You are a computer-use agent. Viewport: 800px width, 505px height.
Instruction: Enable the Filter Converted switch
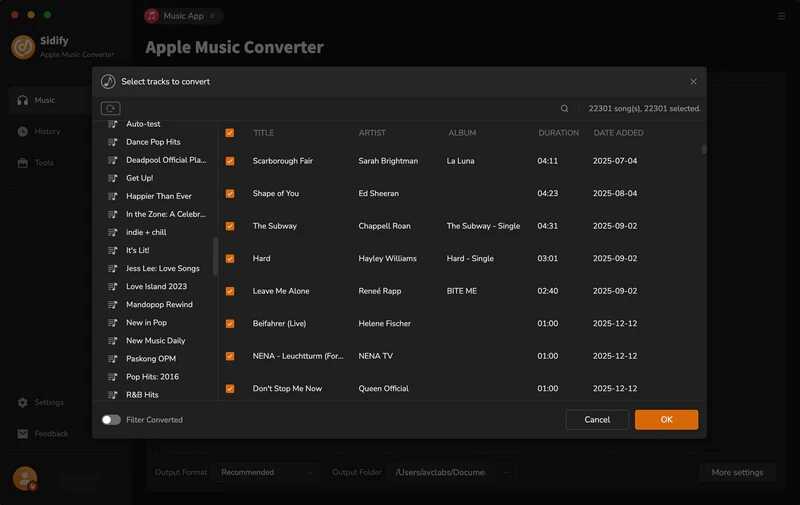pyautogui.click(x=111, y=420)
